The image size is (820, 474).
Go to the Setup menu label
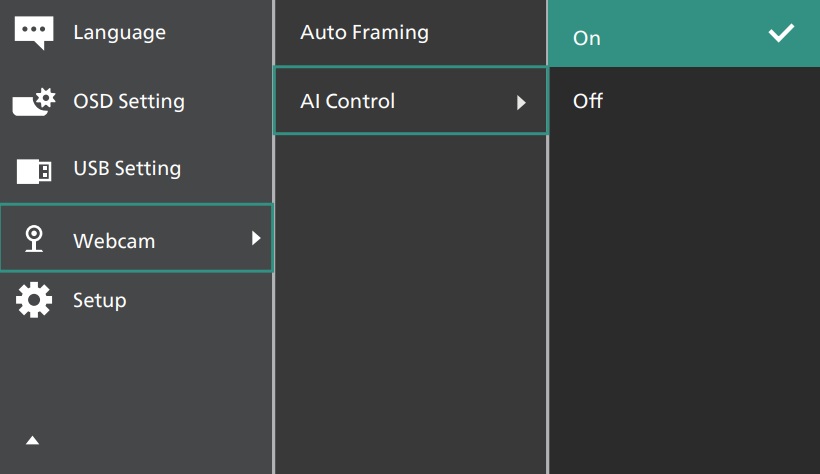tap(99, 300)
